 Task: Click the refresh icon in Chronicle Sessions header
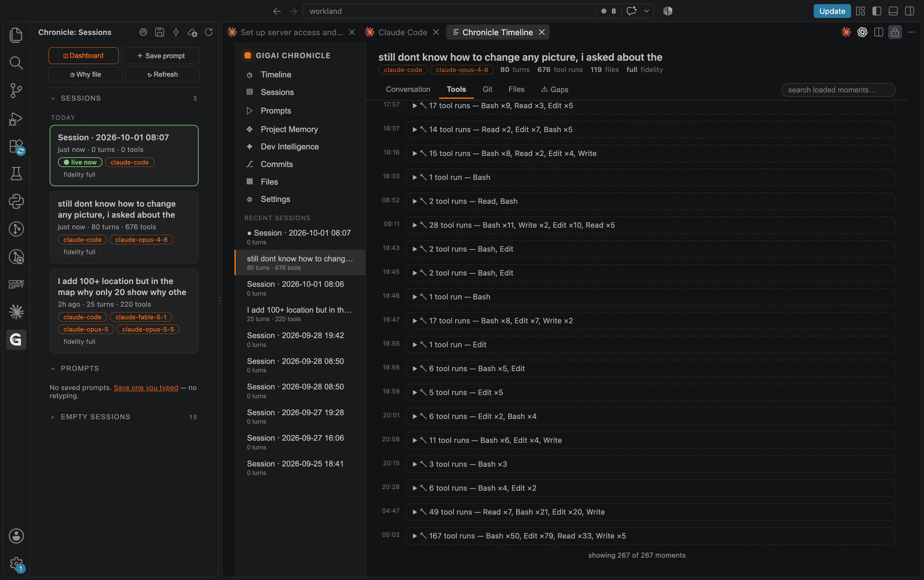(208, 32)
